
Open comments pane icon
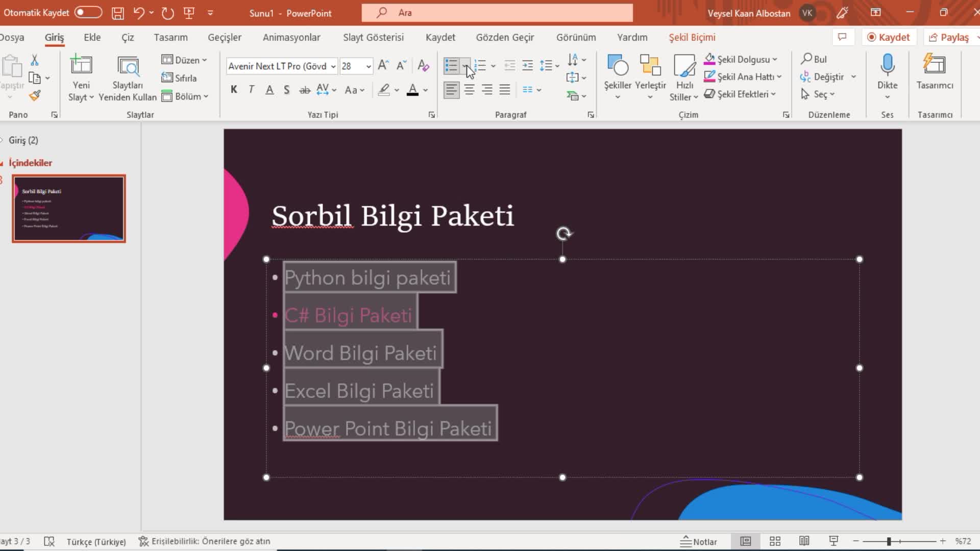pos(843,37)
